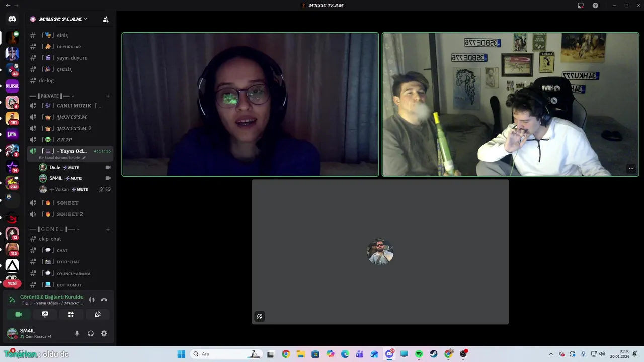This screenshot has height=362, width=644.
Task: Open server icon with 112 badge
Action: [x=12, y=249]
